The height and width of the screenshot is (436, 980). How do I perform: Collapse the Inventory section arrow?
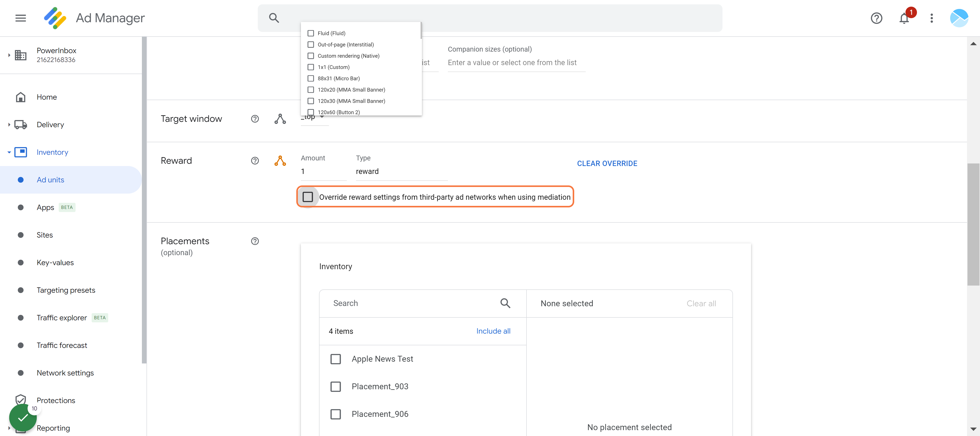pos(9,152)
